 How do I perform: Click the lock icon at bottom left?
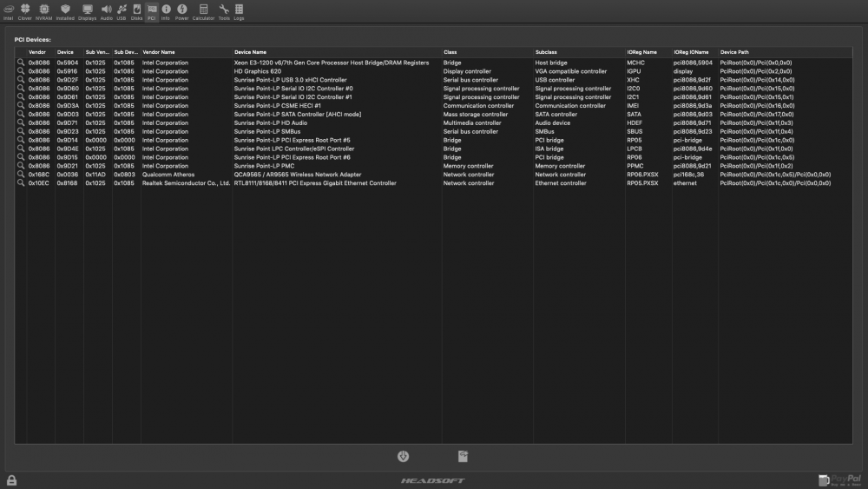(x=11, y=480)
